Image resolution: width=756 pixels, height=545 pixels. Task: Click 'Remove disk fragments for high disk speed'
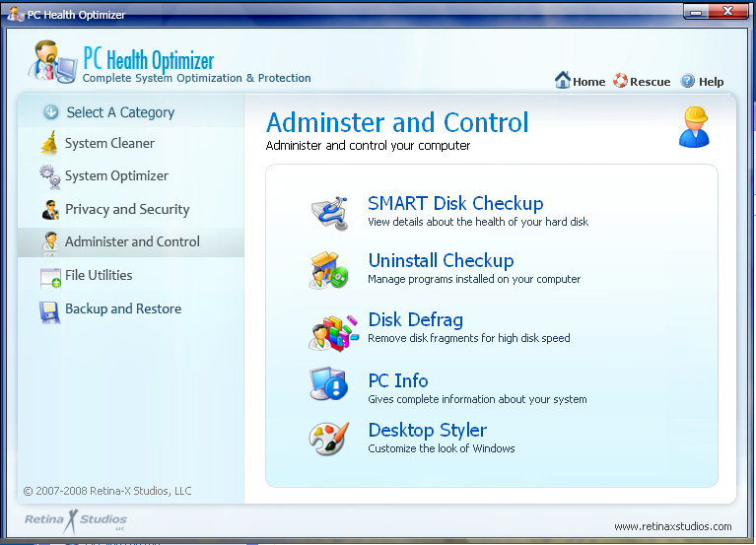(469, 338)
